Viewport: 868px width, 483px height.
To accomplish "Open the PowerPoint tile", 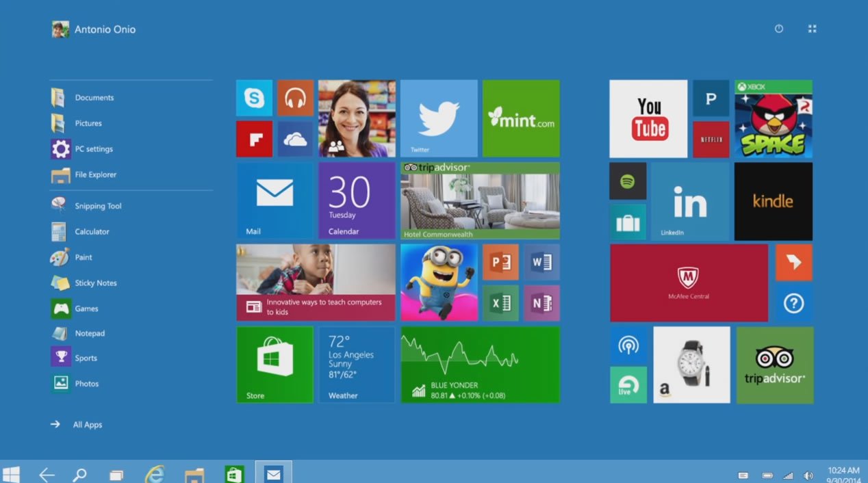I will pyautogui.click(x=500, y=262).
